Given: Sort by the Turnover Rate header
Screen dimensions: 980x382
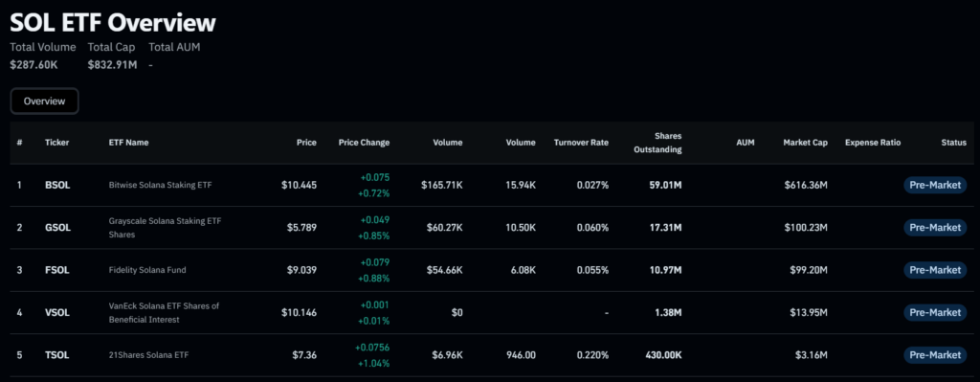Looking at the screenshot, I should 581,143.
